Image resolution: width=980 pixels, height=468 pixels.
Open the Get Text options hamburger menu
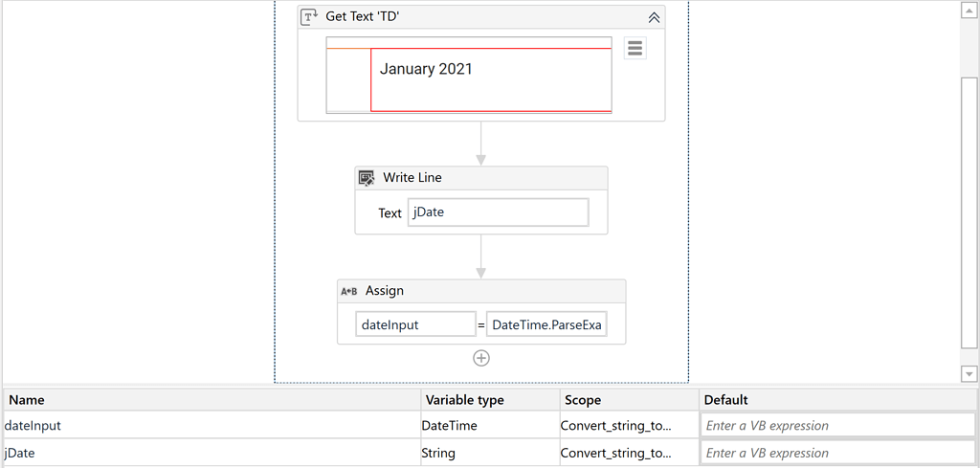point(635,49)
